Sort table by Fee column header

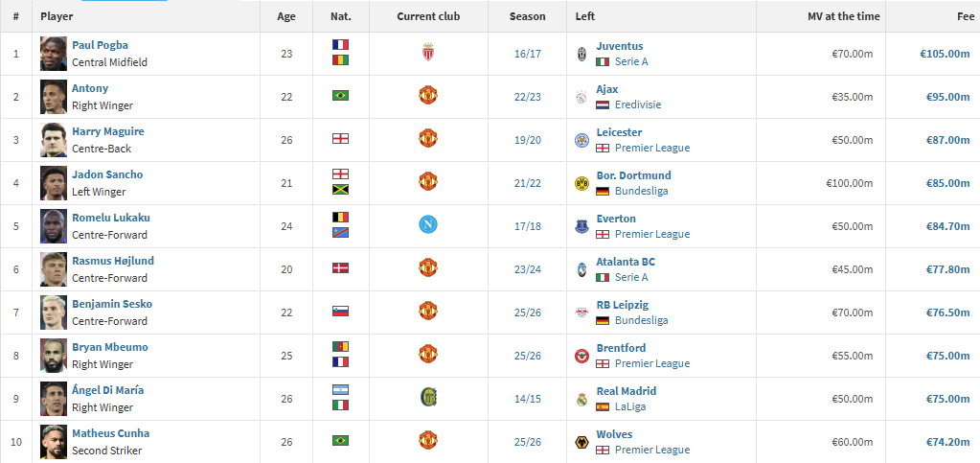(965, 16)
